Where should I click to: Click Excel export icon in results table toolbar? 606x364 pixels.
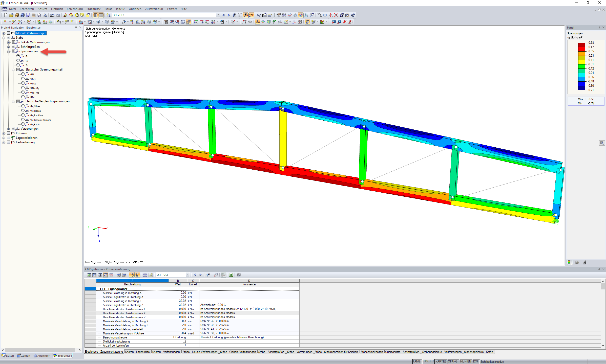click(x=231, y=275)
